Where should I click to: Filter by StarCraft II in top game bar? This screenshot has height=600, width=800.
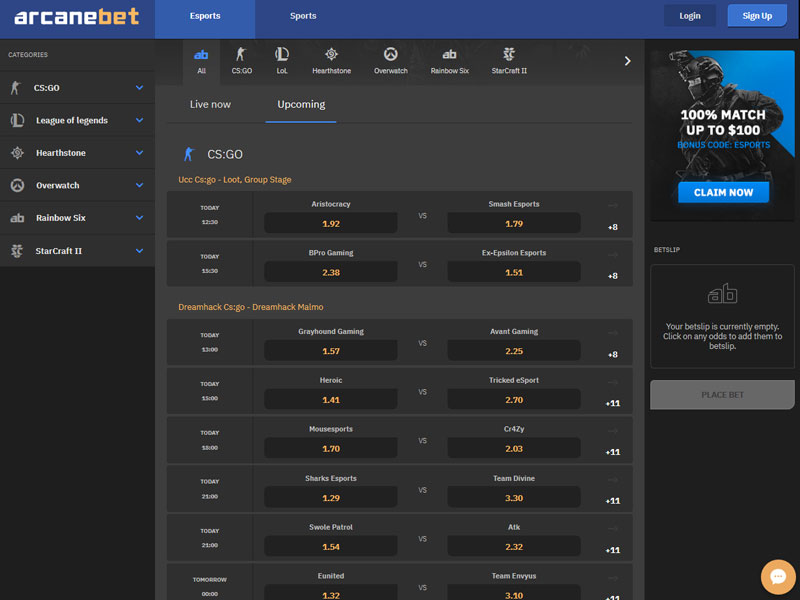tap(509, 61)
